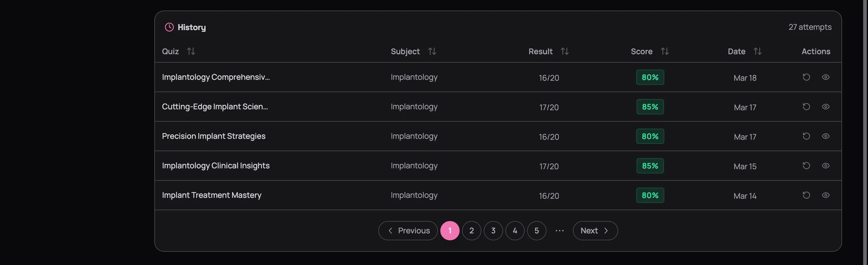Screen dimensions: 868x265
Task: Select the retake icon on Implantology Clinical Insights
Action: point(806,166)
